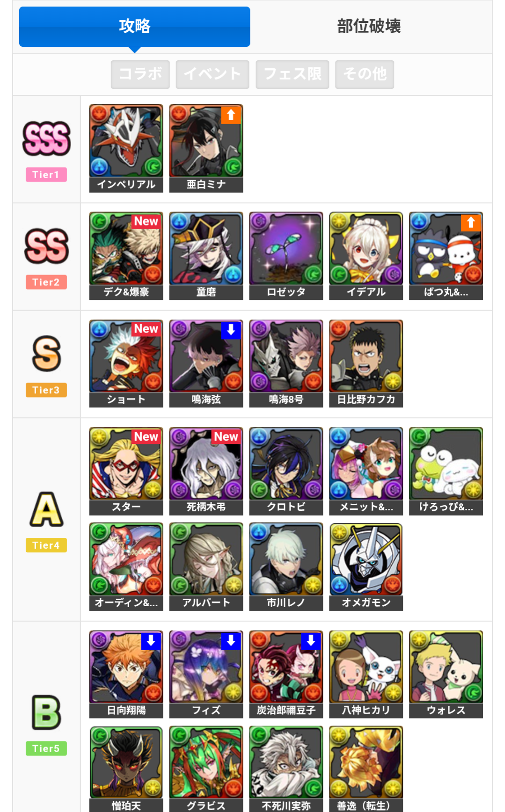Click the 不死川実弥 name label
This screenshot has height=812, width=505.
[286, 805]
